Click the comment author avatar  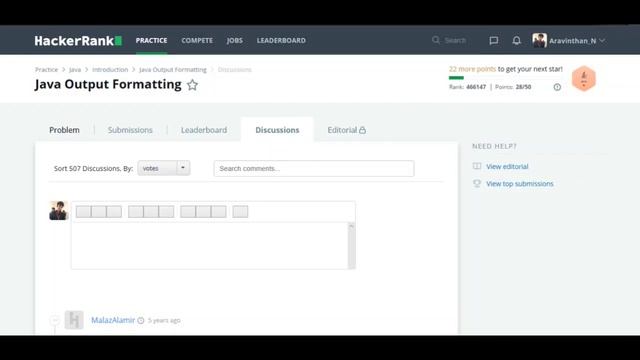(58, 211)
